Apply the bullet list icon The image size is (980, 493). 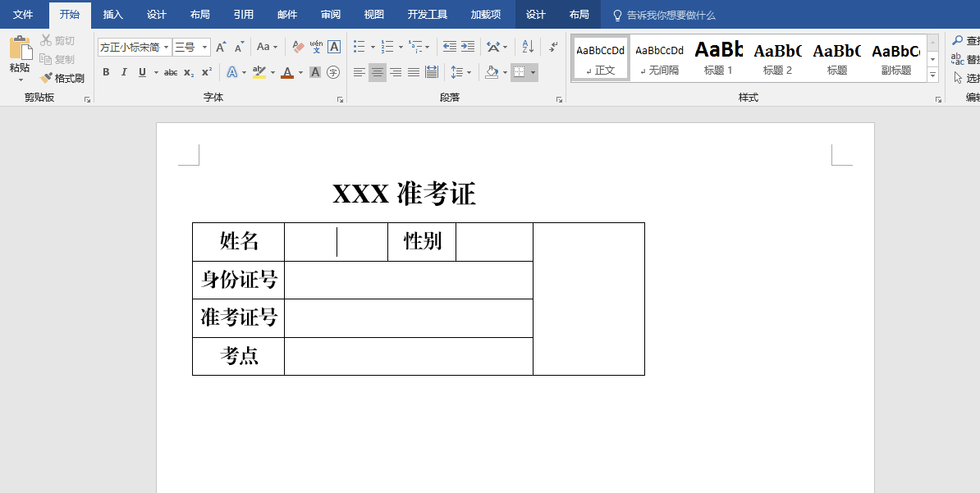359,47
